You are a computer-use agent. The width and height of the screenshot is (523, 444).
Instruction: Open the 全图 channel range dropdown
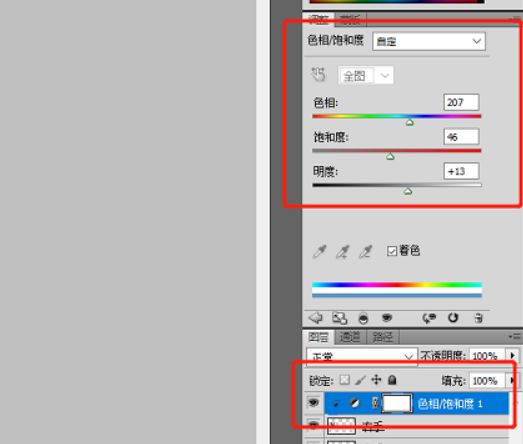366,75
